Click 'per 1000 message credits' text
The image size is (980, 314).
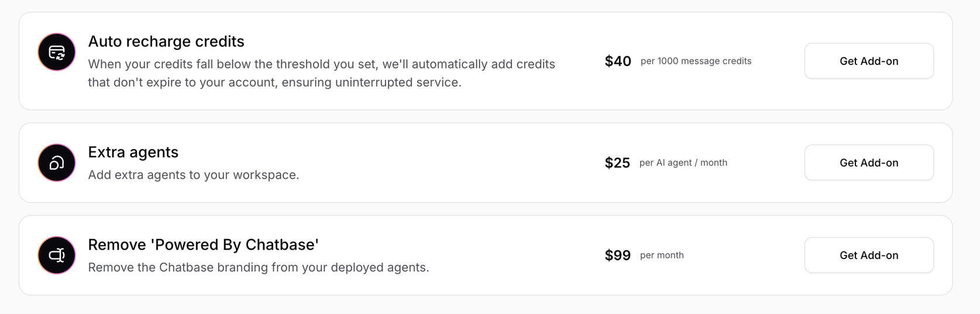[x=696, y=61]
